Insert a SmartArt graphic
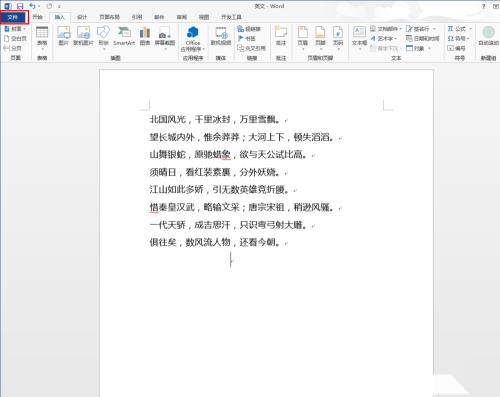 click(x=124, y=36)
